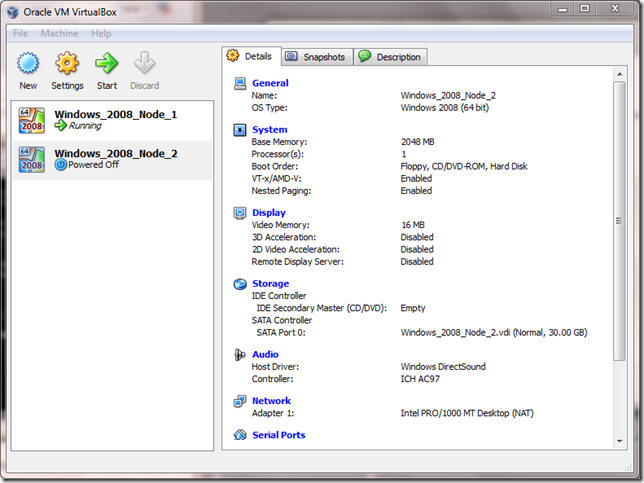
Task: Click the details scrollbar down arrow
Action: tap(619, 441)
